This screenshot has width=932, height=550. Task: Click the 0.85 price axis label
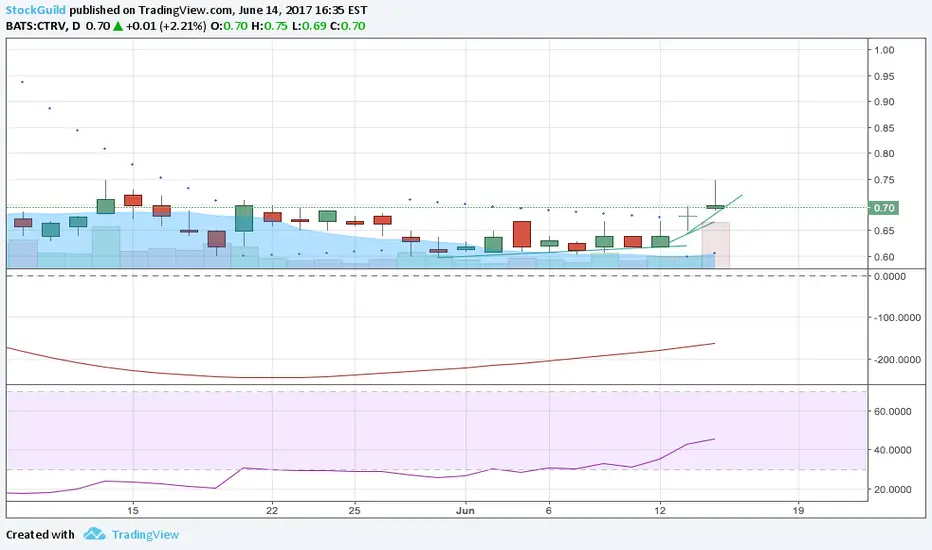(884, 128)
